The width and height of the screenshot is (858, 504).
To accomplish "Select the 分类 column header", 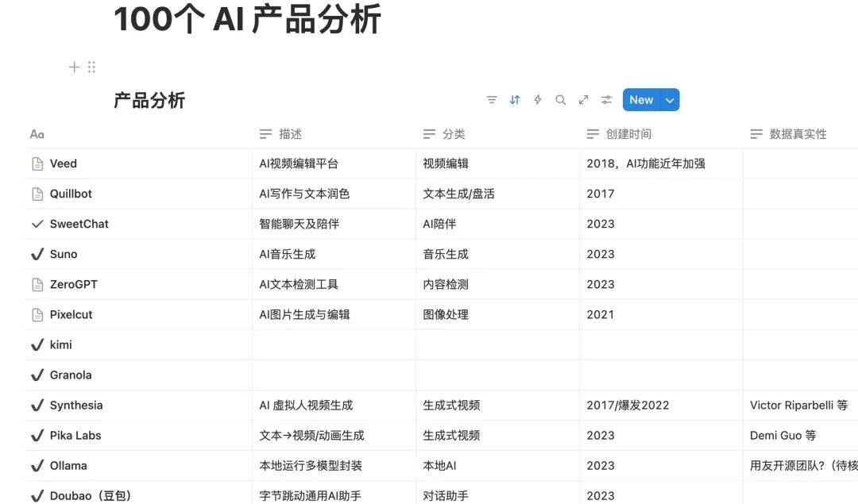I will click(453, 134).
